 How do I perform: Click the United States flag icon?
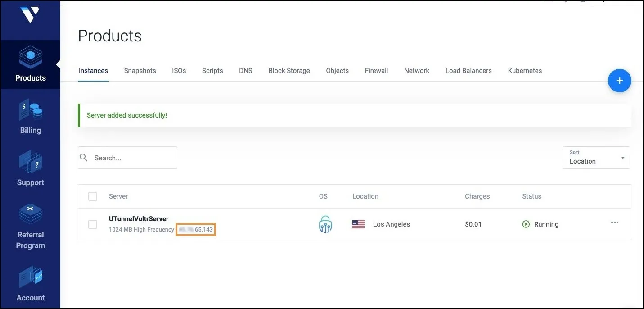tap(358, 224)
